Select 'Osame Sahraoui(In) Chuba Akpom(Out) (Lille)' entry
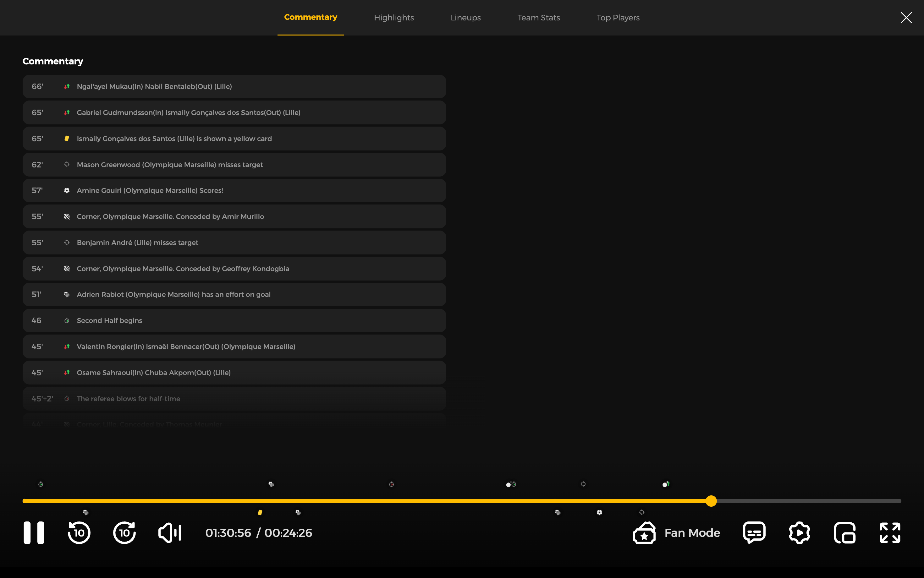This screenshot has width=924, height=578. tap(234, 372)
